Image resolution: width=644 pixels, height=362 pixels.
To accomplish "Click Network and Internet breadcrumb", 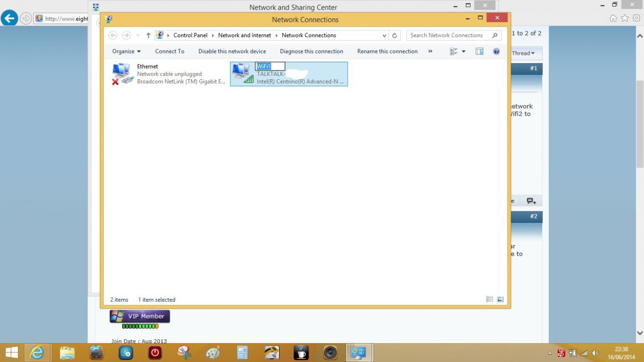I will tap(244, 35).
